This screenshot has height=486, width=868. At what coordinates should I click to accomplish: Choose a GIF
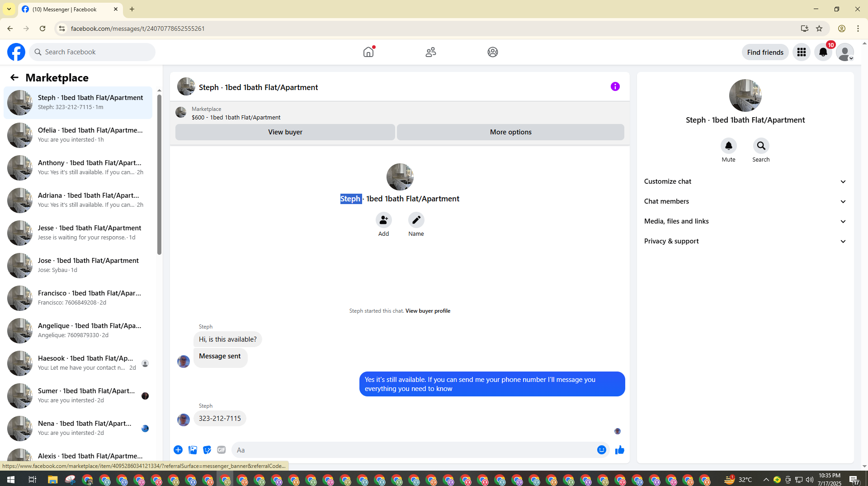click(x=222, y=450)
